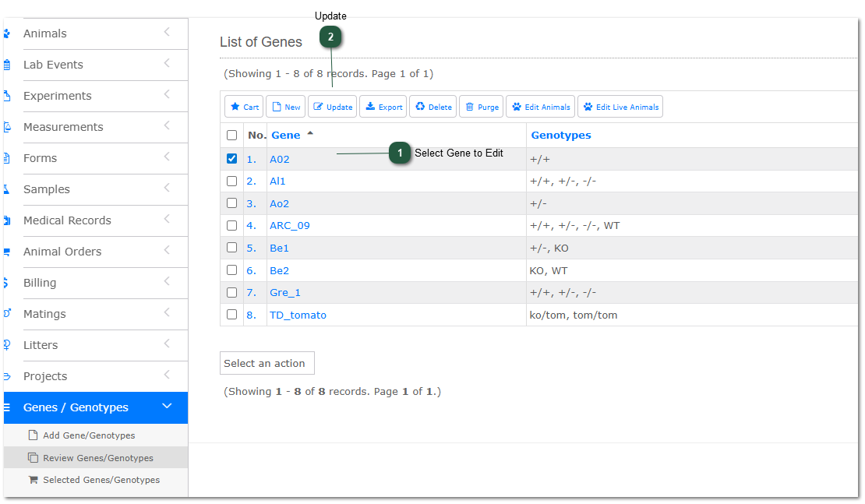Open the Billing sidebar menu
This screenshot has height=504, width=865.
[x=40, y=283]
